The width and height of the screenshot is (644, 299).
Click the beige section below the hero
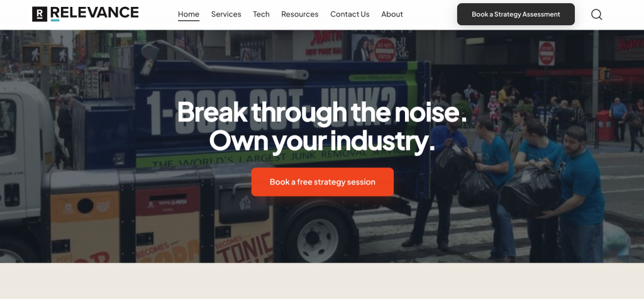pyautogui.click(x=322, y=281)
